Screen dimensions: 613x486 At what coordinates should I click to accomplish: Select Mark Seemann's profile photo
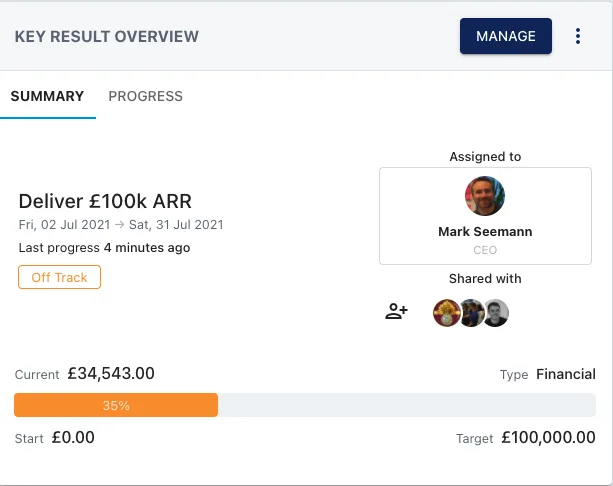pyautogui.click(x=485, y=196)
